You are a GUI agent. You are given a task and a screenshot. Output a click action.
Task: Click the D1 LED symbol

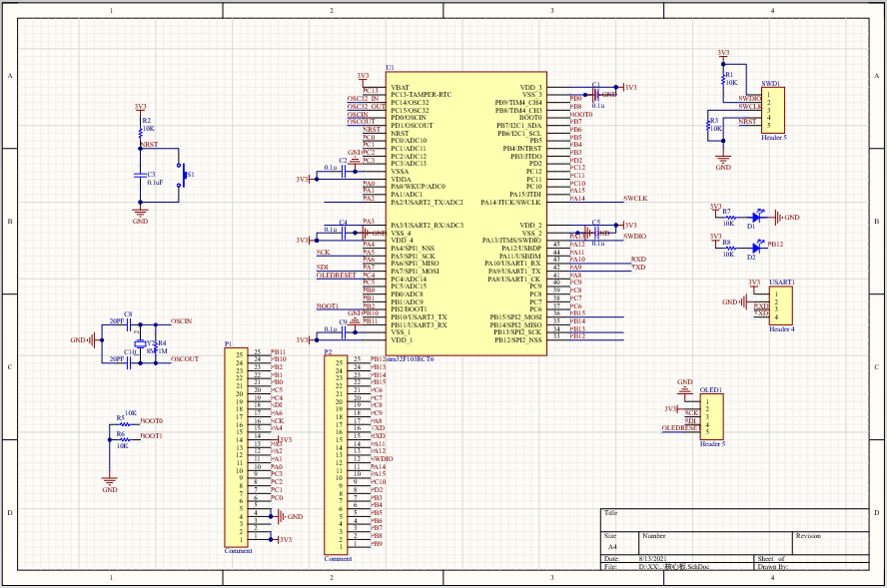coord(757,217)
